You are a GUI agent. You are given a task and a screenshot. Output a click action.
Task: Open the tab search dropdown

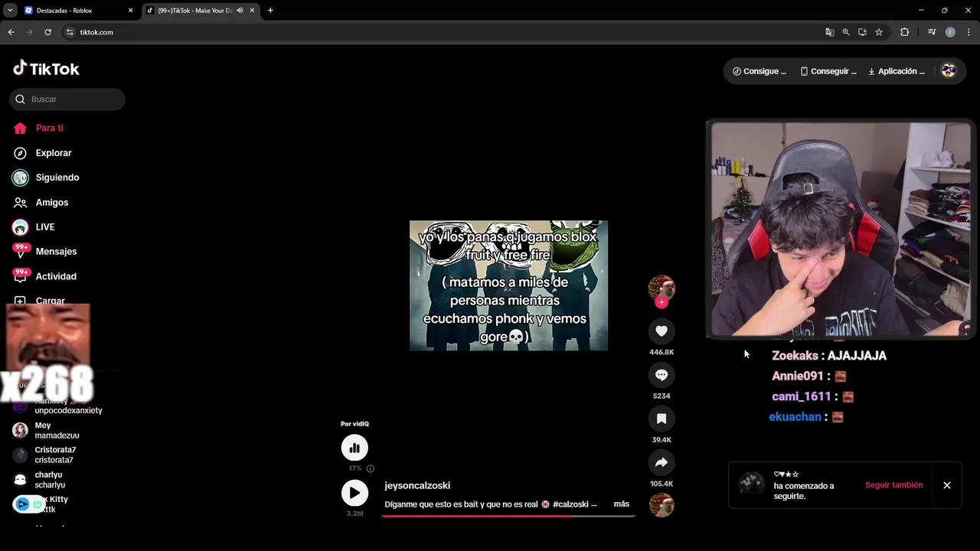[10, 11]
